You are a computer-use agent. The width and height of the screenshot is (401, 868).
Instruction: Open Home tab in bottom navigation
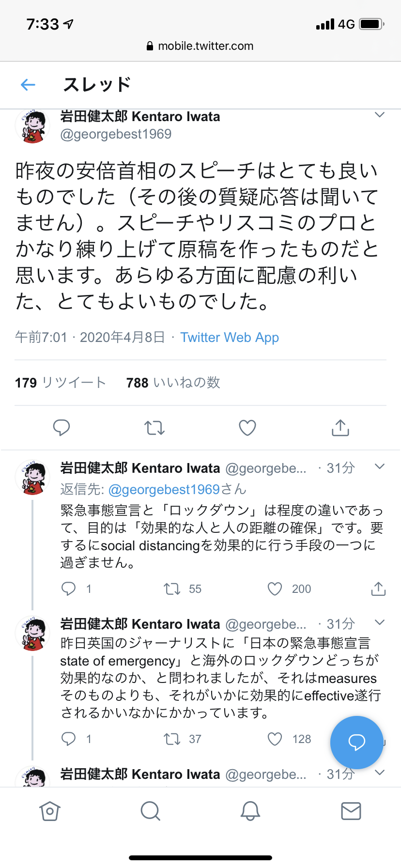pos(50,811)
